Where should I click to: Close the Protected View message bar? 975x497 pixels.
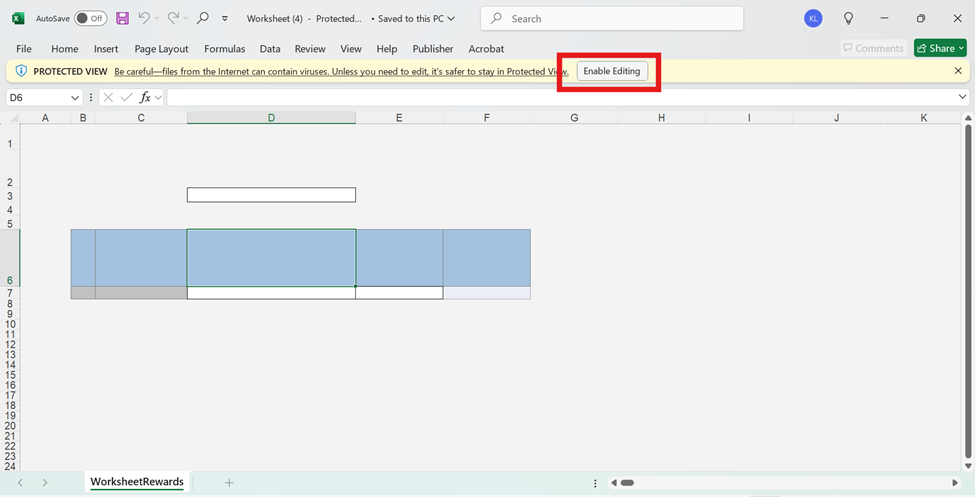coord(958,71)
